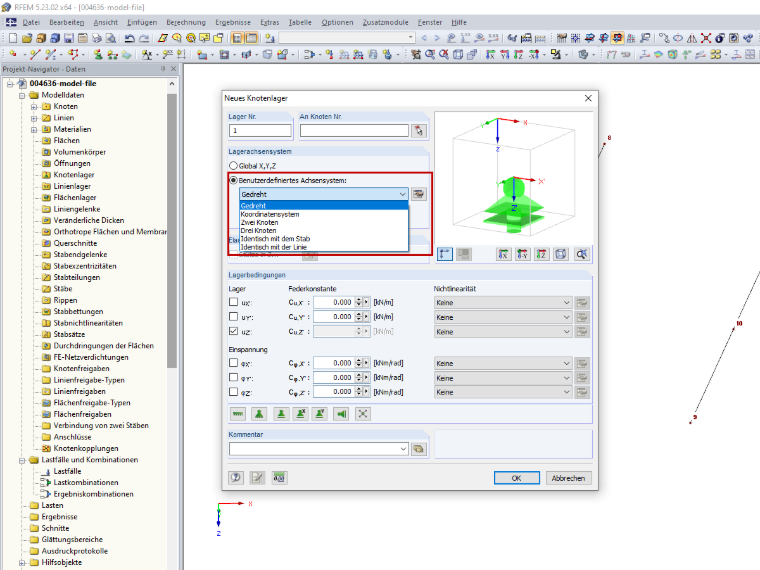The image size is (760, 570).
Task: Click the view in Z direction icon under preview
Action: click(541, 254)
